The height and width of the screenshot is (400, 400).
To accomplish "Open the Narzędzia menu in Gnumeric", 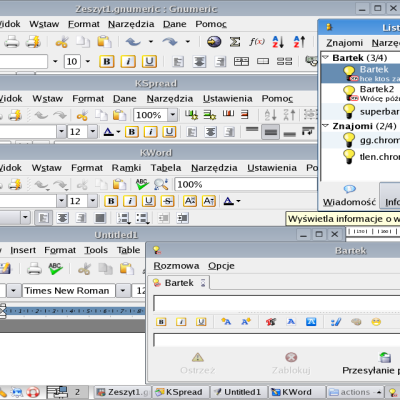I will pyautogui.click(x=131, y=24).
